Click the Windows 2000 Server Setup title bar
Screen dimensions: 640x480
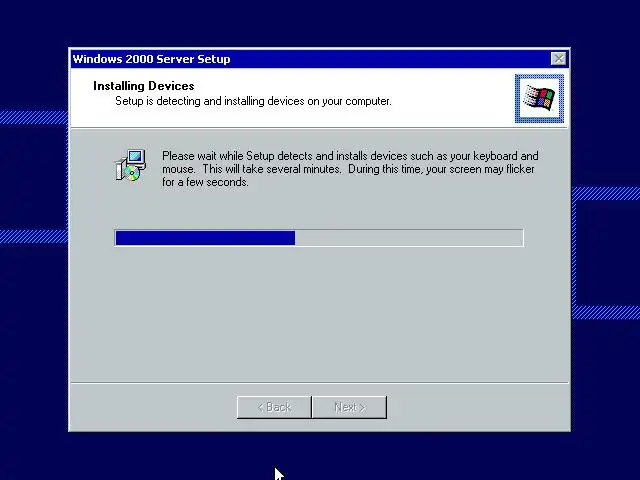[x=320, y=59]
